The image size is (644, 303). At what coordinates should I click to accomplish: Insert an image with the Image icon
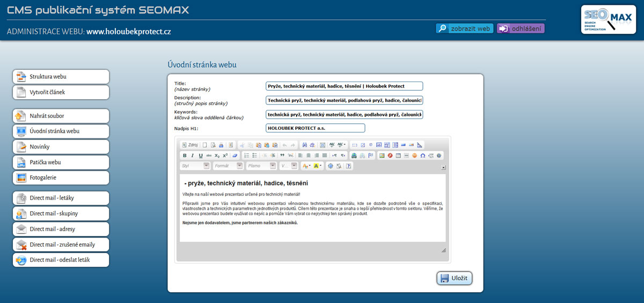(382, 156)
